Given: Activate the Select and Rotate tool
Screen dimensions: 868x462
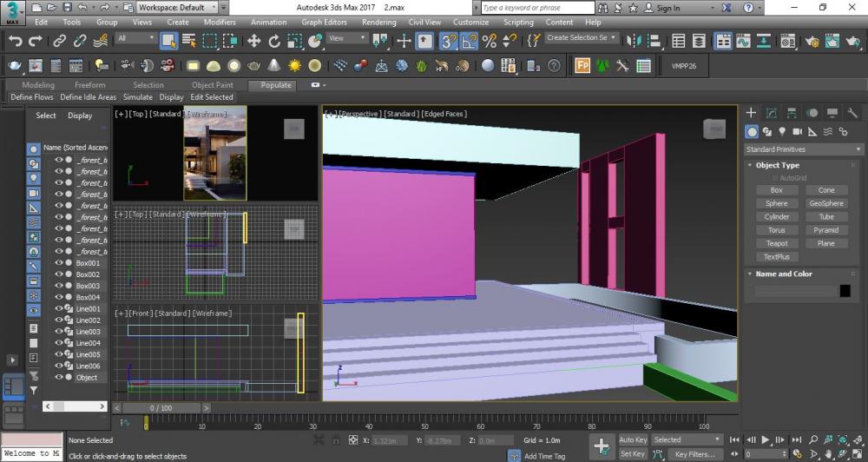Looking at the screenshot, I should pos(274,41).
